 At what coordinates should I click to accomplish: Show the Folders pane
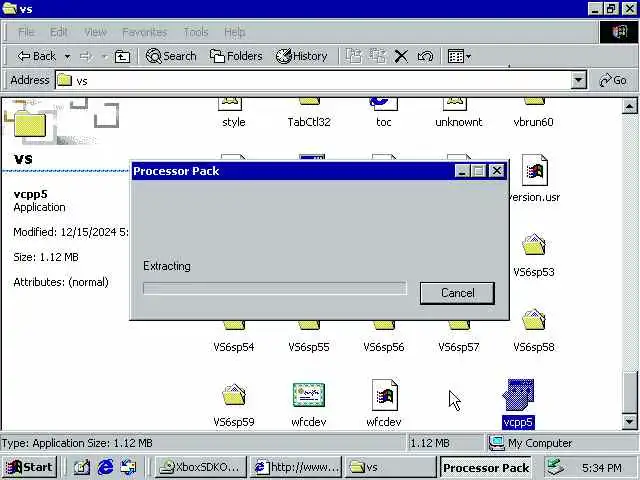(236, 56)
